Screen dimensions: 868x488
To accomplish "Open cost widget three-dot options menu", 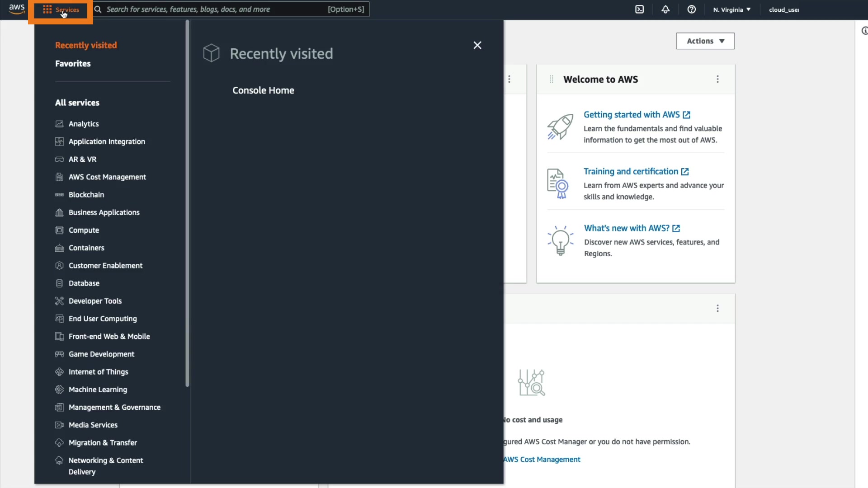I will point(717,309).
